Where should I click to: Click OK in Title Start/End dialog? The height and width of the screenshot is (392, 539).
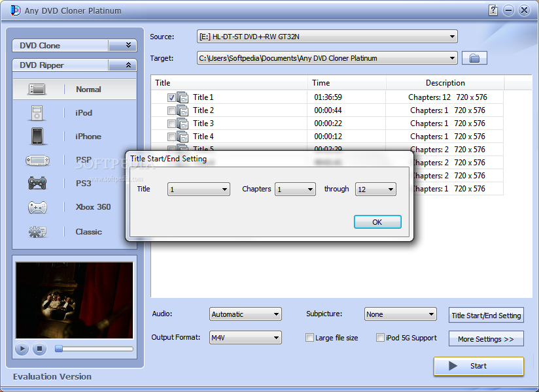[377, 222]
